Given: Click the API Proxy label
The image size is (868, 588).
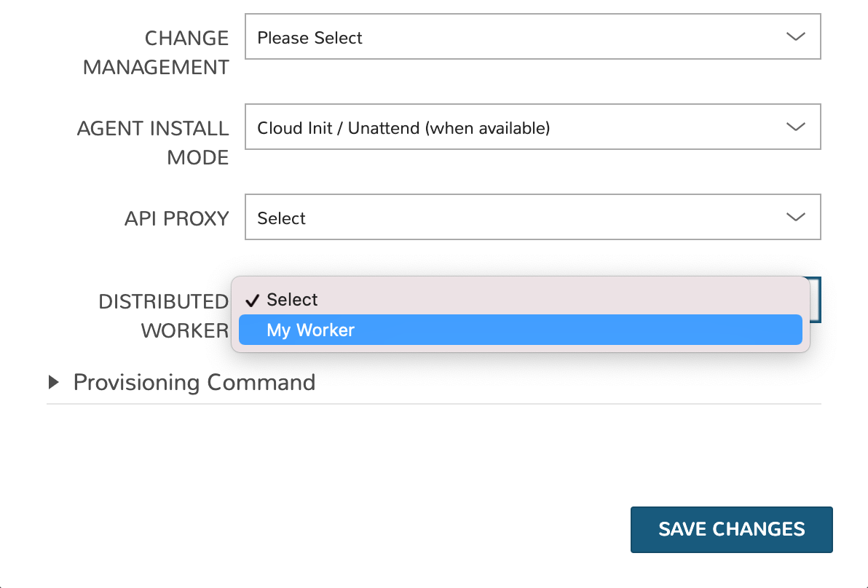Looking at the screenshot, I should [176, 218].
